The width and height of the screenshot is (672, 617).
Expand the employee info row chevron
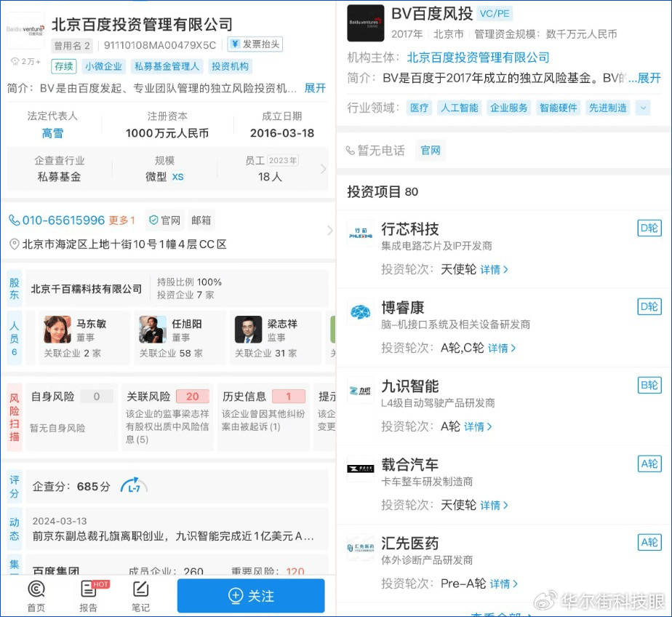[x=323, y=169]
